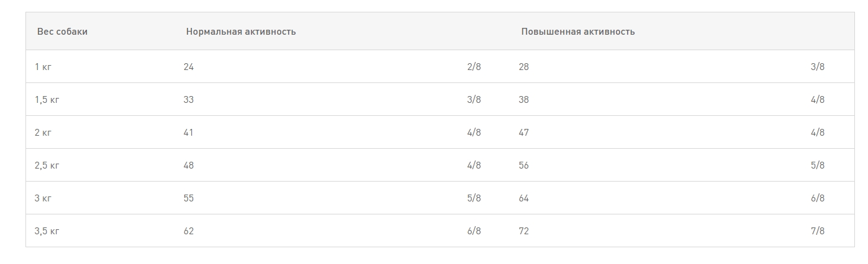
Task: Click the 7/8 fraction in the last row
Action: tap(818, 231)
